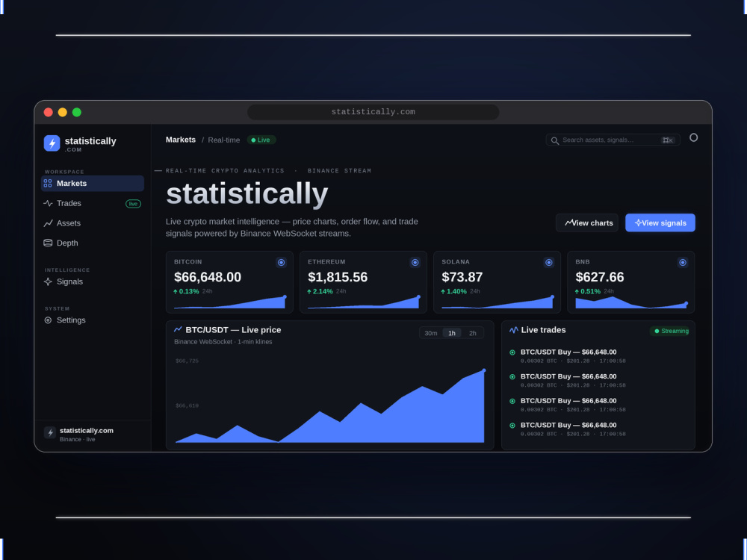Open Settings in the sidebar
747x560 pixels.
[93, 320]
